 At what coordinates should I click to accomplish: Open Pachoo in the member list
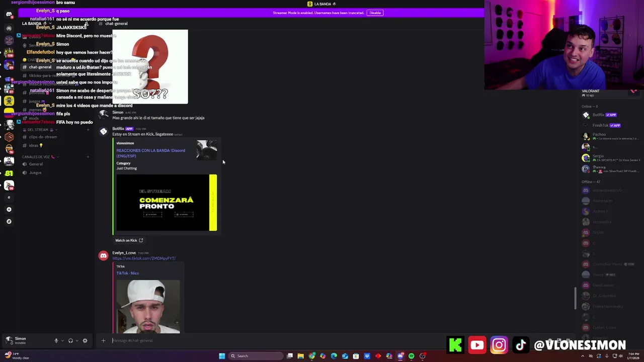[x=610, y=136]
